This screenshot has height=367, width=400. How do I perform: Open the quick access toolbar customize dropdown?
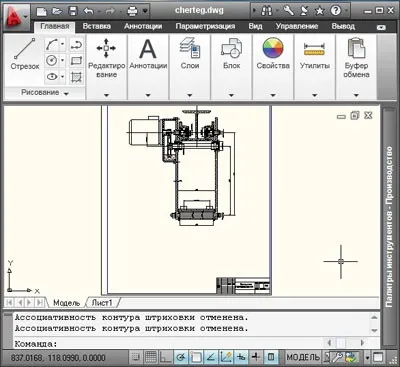(145, 11)
